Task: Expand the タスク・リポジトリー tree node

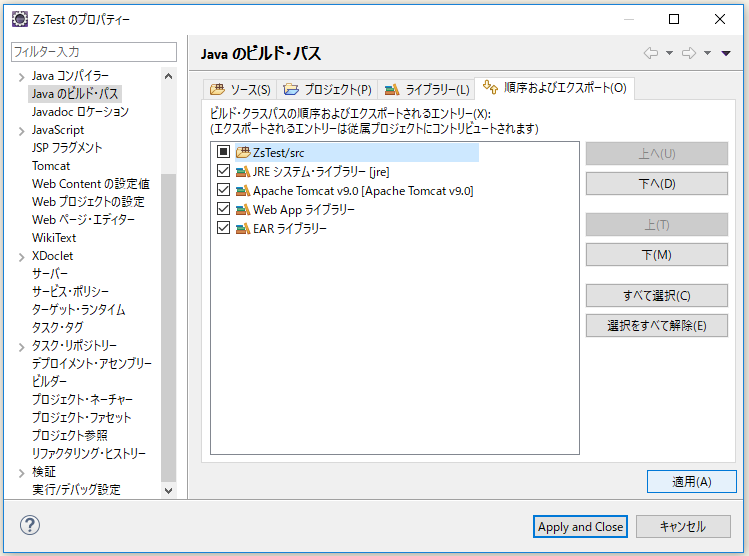Action: [x=21, y=347]
